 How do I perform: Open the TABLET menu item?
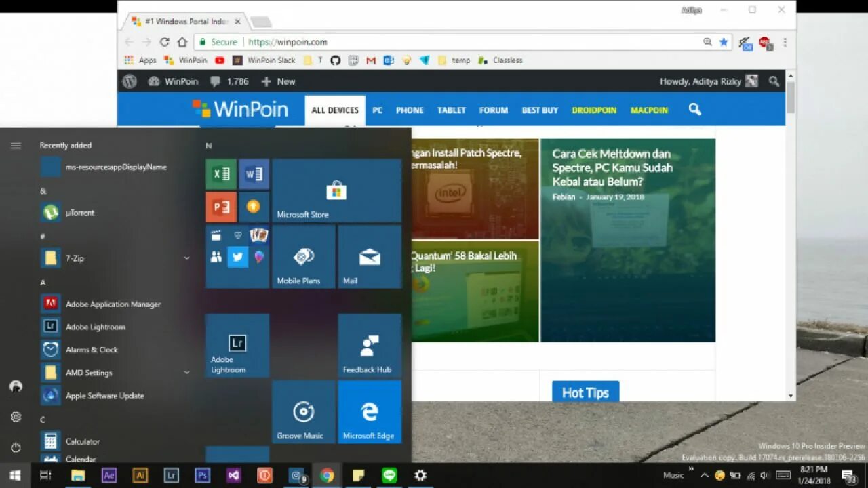pyautogui.click(x=452, y=110)
